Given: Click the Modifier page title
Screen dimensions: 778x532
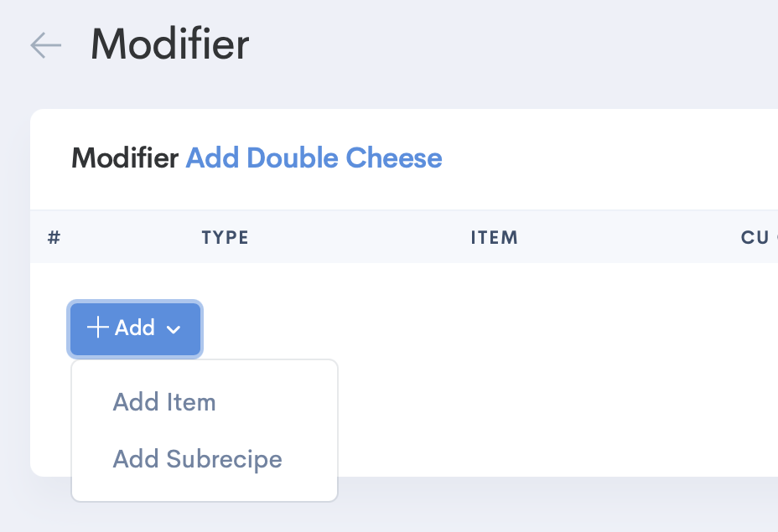Looking at the screenshot, I should click(x=169, y=45).
